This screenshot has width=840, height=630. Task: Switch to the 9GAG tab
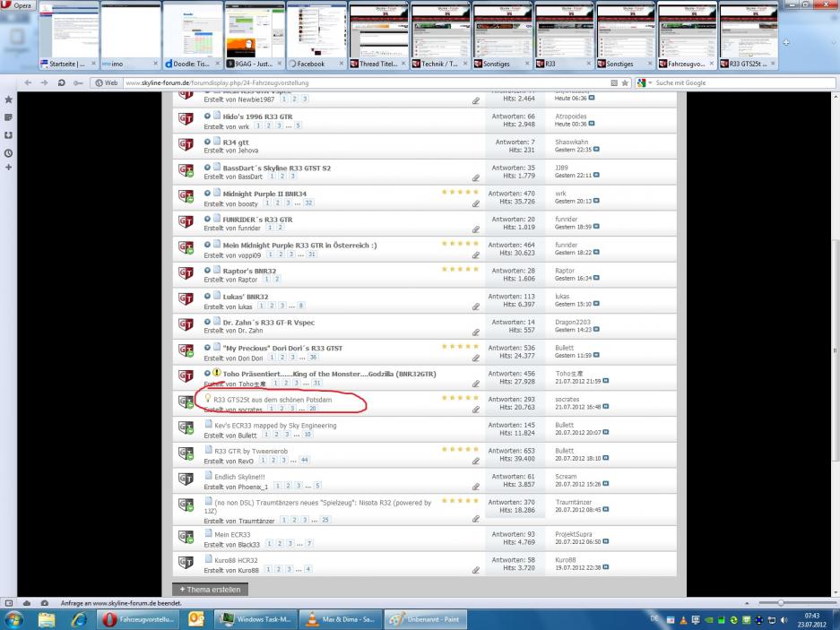[x=251, y=65]
